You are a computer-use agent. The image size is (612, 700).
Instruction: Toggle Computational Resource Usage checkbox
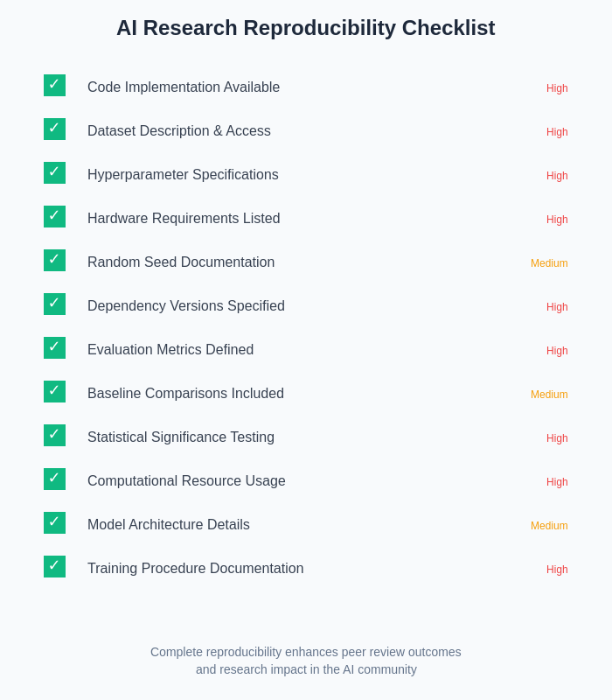point(54,479)
